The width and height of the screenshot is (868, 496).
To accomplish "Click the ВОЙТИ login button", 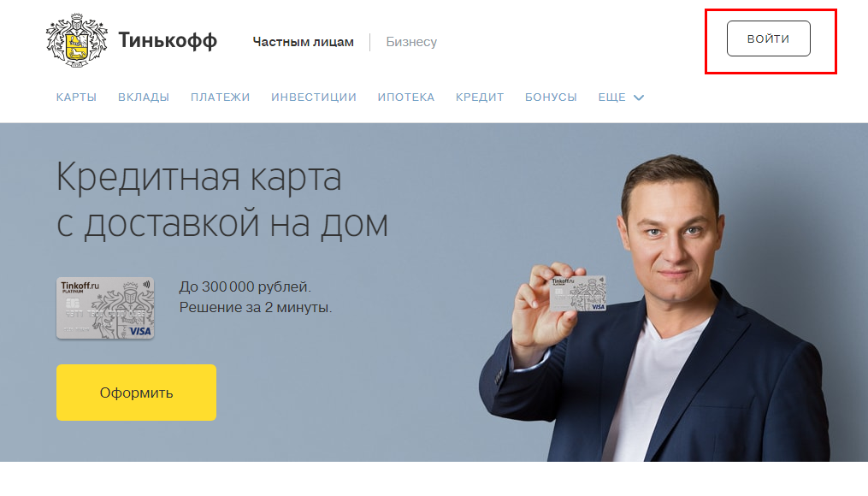I will point(768,38).
